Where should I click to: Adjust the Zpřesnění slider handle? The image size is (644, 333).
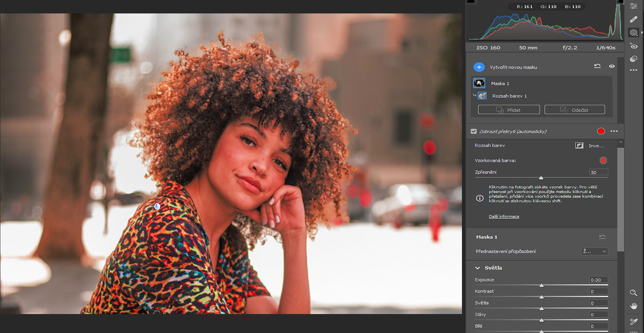click(x=541, y=178)
